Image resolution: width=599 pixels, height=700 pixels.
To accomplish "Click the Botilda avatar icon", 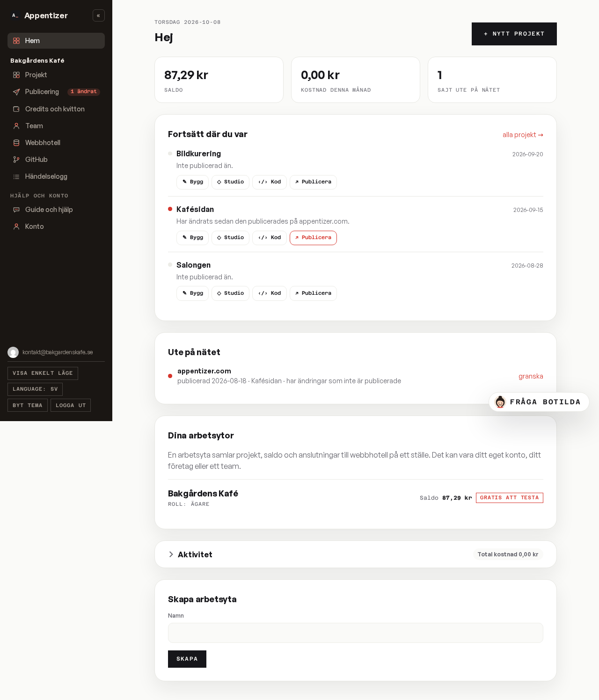I will (x=500, y=402).
